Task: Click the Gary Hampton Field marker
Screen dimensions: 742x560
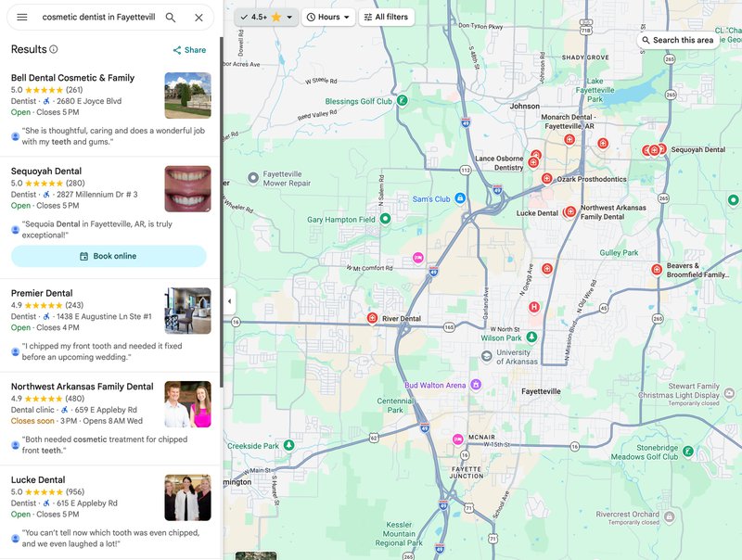Action: 385,219
